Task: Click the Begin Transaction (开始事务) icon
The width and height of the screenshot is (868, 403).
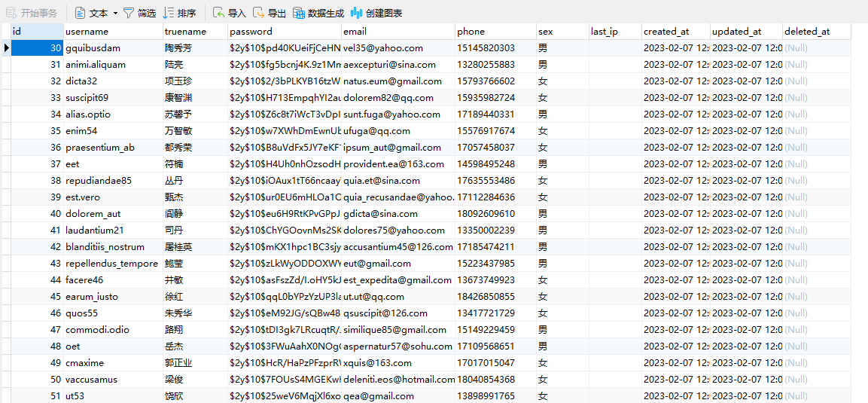Action: tap(11, 13)
